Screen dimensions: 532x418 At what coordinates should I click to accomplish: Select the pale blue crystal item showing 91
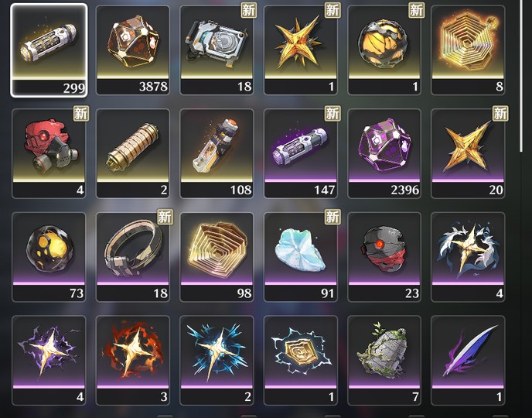(301, 257)
